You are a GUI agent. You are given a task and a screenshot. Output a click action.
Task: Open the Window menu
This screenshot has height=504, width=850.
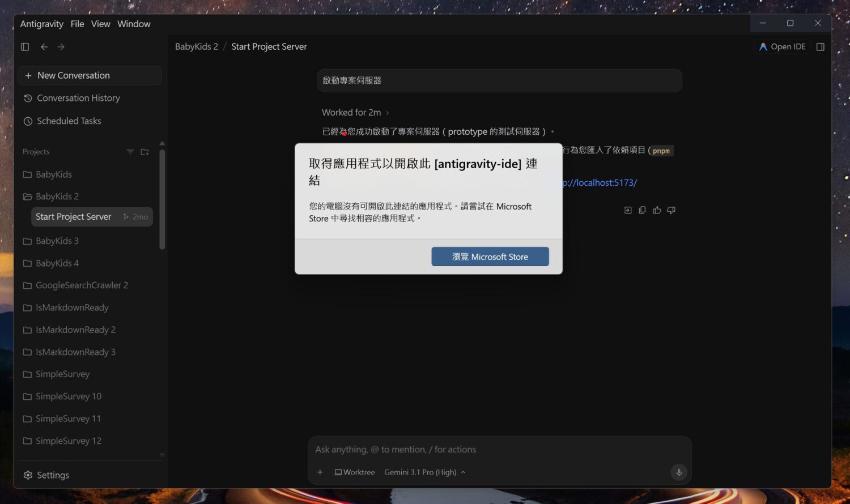(x=134, y=24)
